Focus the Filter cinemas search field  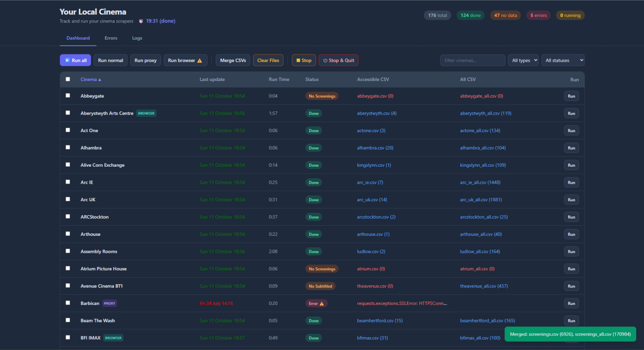473,60
